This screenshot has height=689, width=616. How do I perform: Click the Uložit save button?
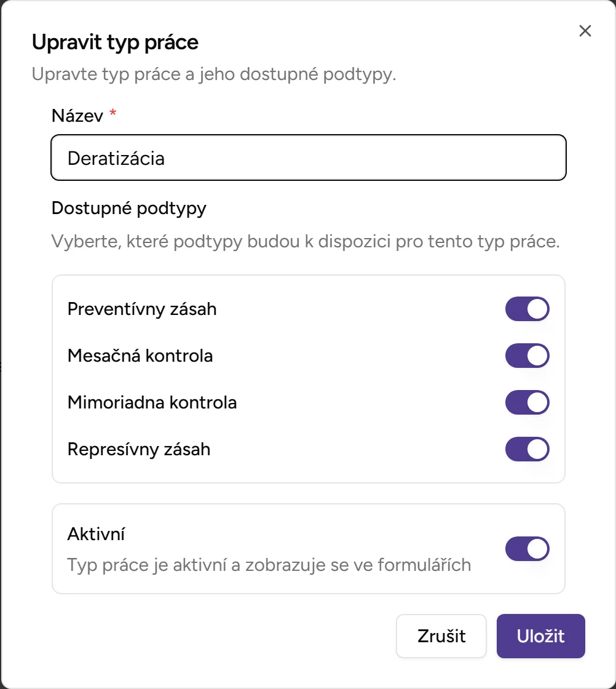(x=540, y=636)
